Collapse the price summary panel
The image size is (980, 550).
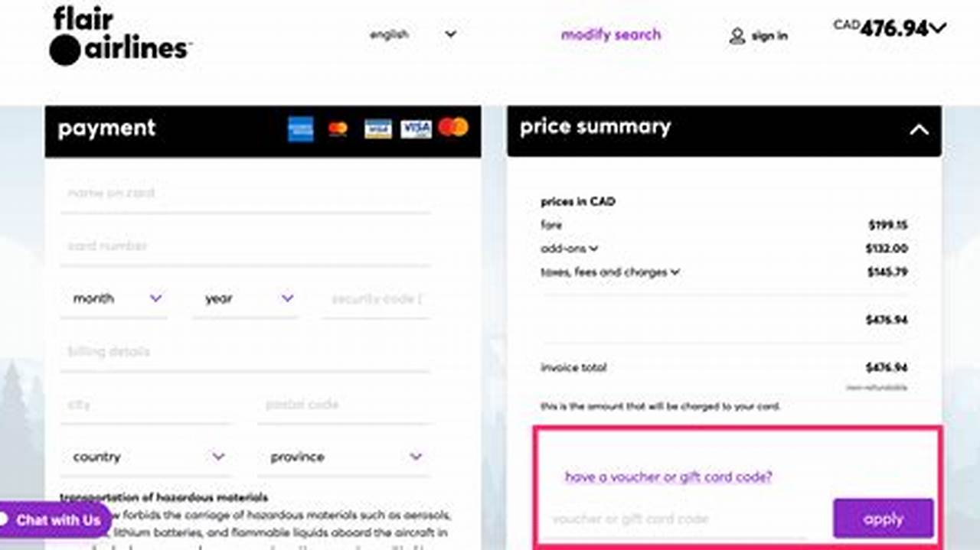(920, 130)
